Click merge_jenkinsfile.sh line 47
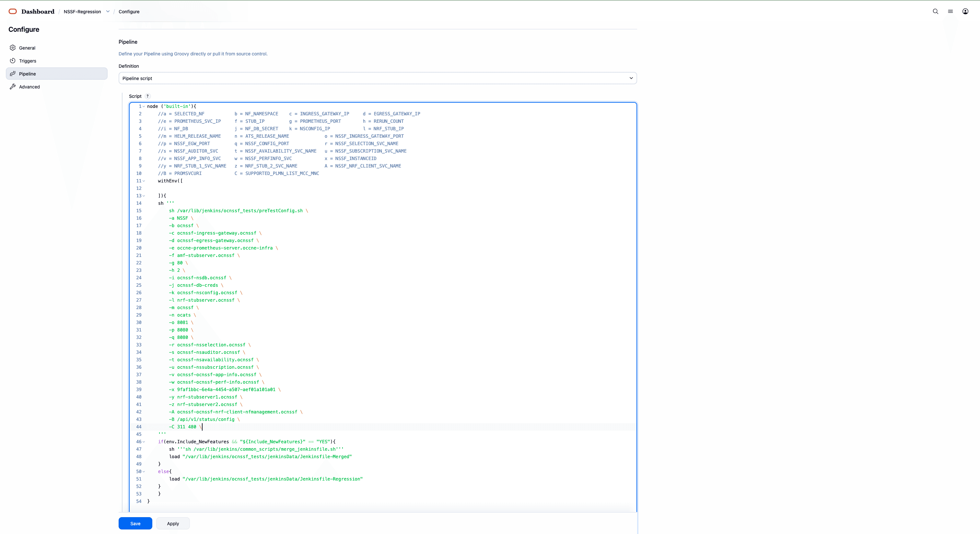The image size is (980, 534). pyautogui.click(x=256, y=449)
